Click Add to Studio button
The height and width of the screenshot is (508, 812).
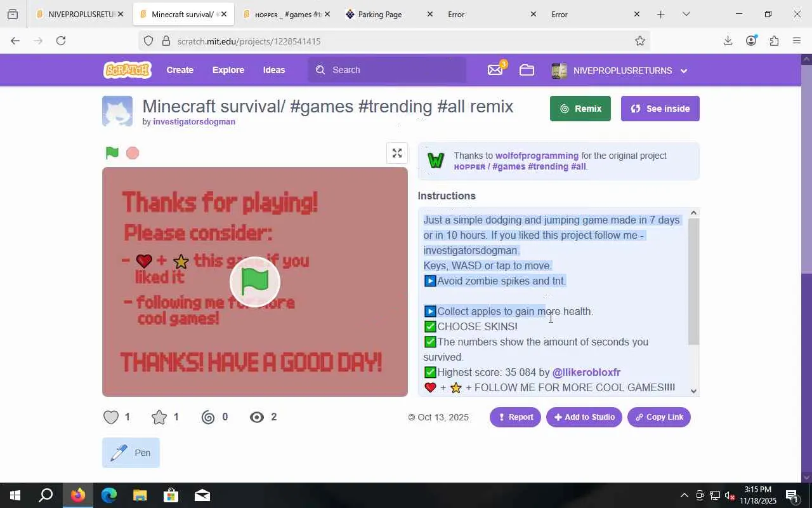coord(584,417)
